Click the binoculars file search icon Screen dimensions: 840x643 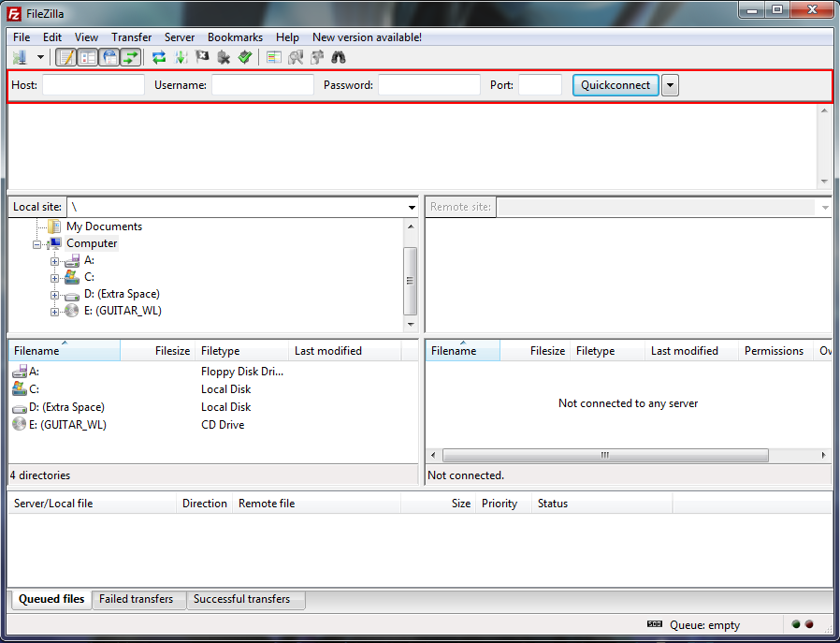[x=338, y=57]
